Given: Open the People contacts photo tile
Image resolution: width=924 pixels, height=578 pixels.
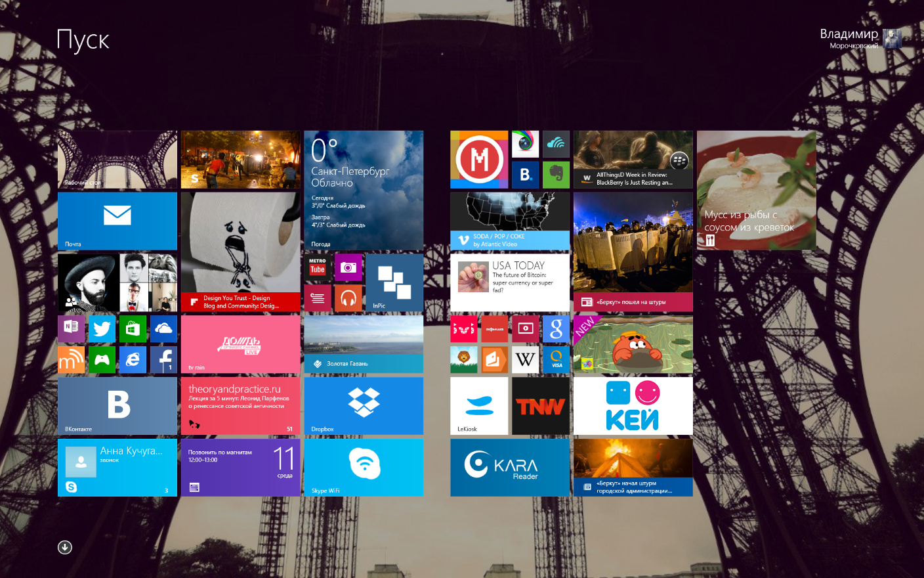Looking at the screenshot, I should tap(117, 283).
